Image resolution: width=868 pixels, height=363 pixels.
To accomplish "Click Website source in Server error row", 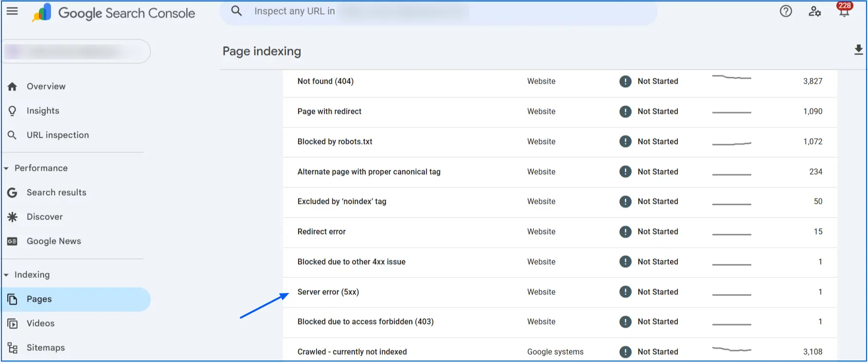I will [x=541, y=292].
